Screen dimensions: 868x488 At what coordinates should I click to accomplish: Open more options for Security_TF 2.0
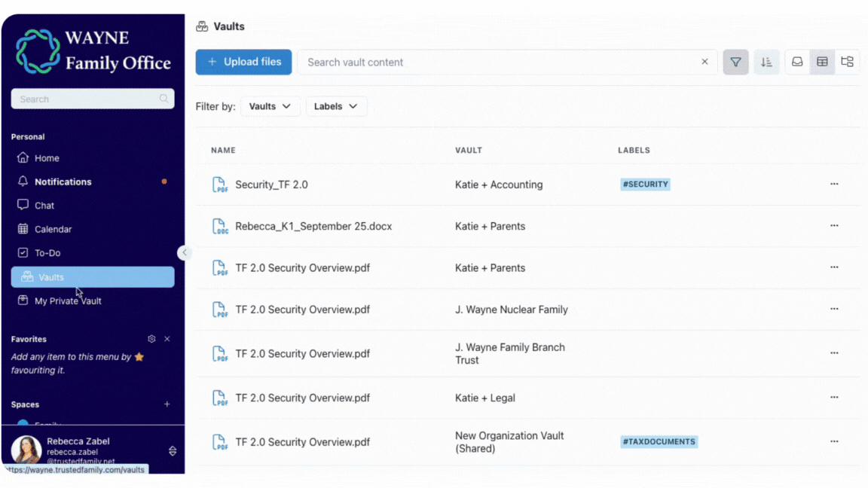[x=834, y=185]
